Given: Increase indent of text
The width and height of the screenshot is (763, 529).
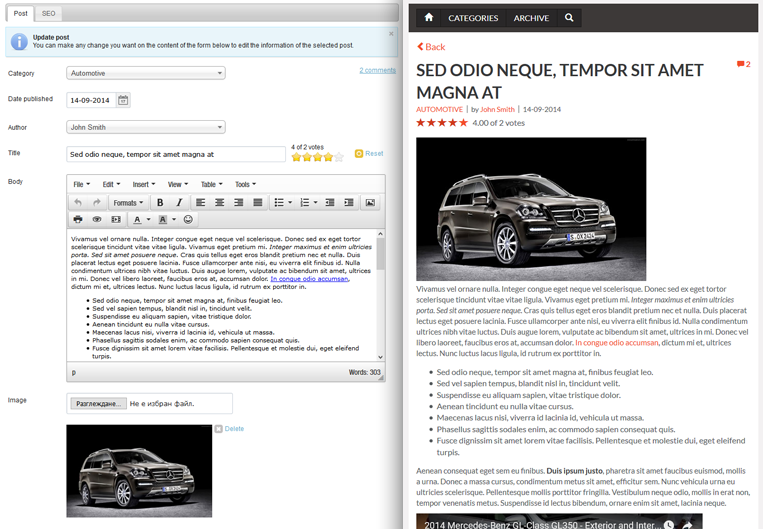Looking at the screenshot, I should (x=348, y=202).
